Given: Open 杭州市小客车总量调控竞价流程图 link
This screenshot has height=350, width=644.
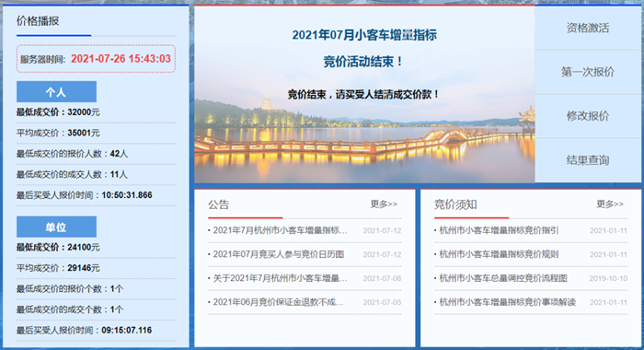Looking at the screenshot, I should (502, 278).
